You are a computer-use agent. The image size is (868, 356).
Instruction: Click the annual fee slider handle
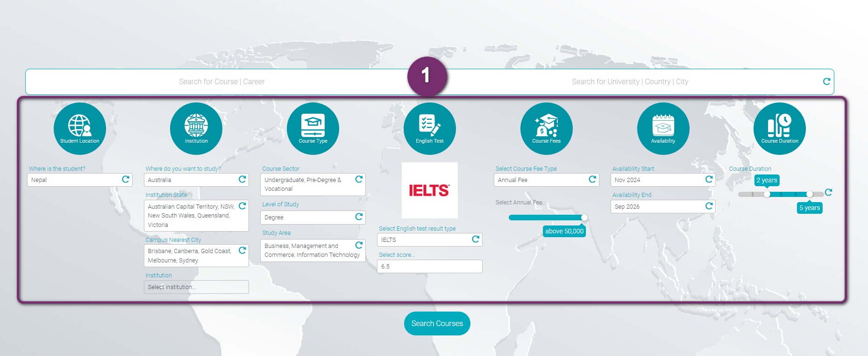point(584,218)
